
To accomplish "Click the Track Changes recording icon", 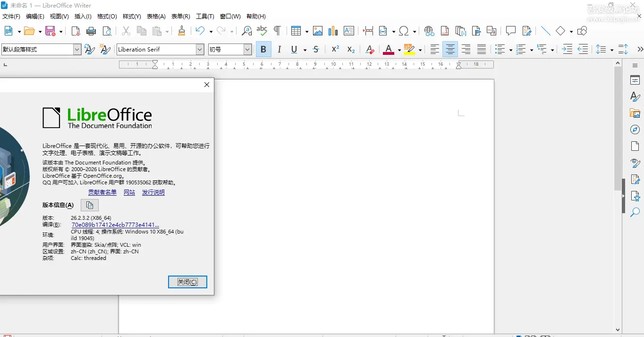I will (x=527, y=31).
